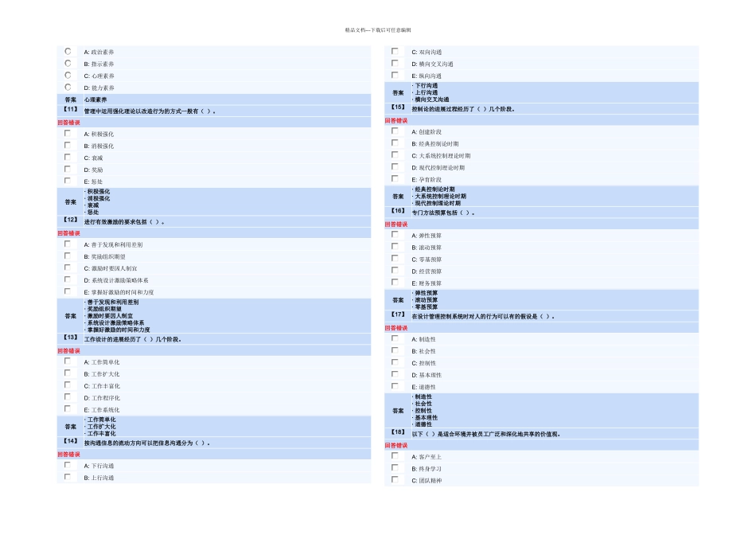The width and height of the screenshot is (756, 535).
Task: Tick checkbox C: 大系统控制理论时期
Action: tap(395, 155)
